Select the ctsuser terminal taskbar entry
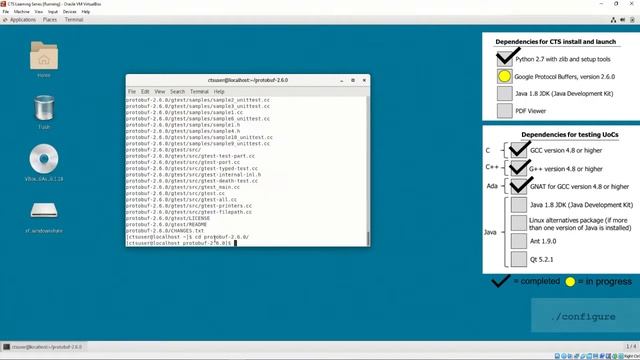640x360 pixels. (x=43, y=347)
